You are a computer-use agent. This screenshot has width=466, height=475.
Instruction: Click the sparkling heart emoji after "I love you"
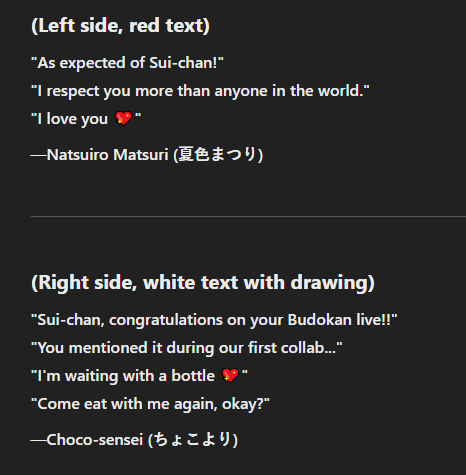pos(123,119)
